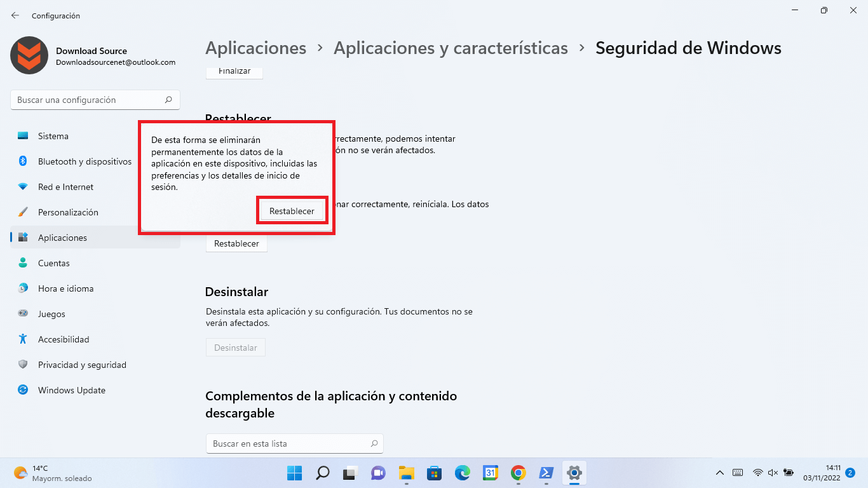Open taskbar Search
The width and height of the screenshot is (868, 488).
pyautogui.click(x=323, y=473)
